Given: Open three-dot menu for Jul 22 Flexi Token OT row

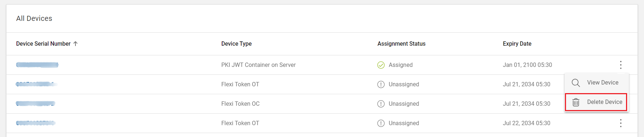Looking at the screenshot, I should click(621, 123).
